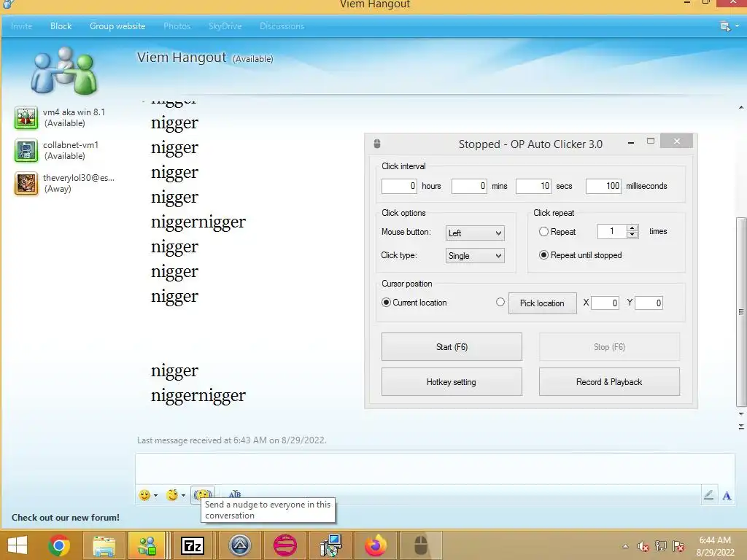The width and height of the screenshot is (747, 560).
Task: Open the emoticon picker smiley icon
Action: 144,495
